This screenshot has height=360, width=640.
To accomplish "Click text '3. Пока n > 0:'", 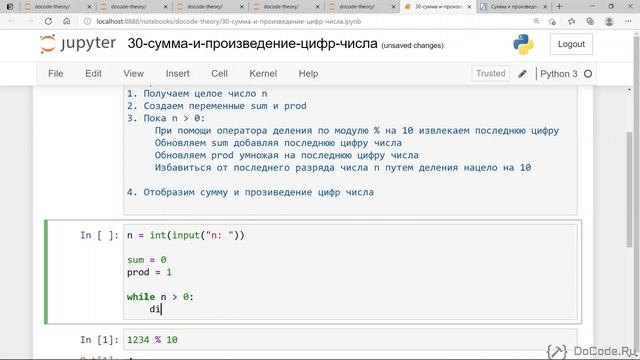I will click(x=166, y=118).
